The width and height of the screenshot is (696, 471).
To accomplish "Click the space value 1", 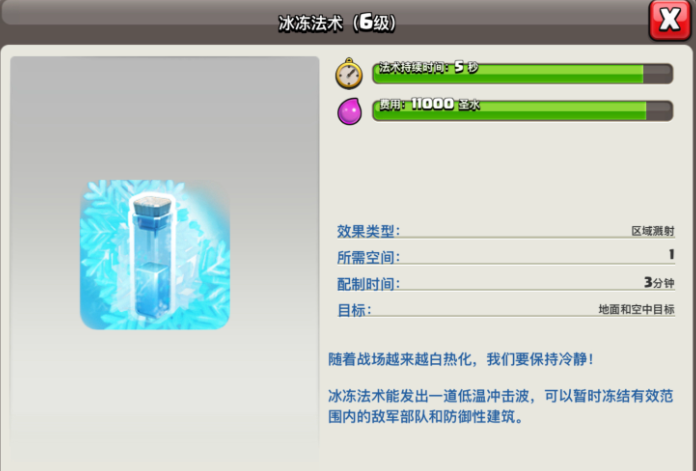I will click(672, 254).
